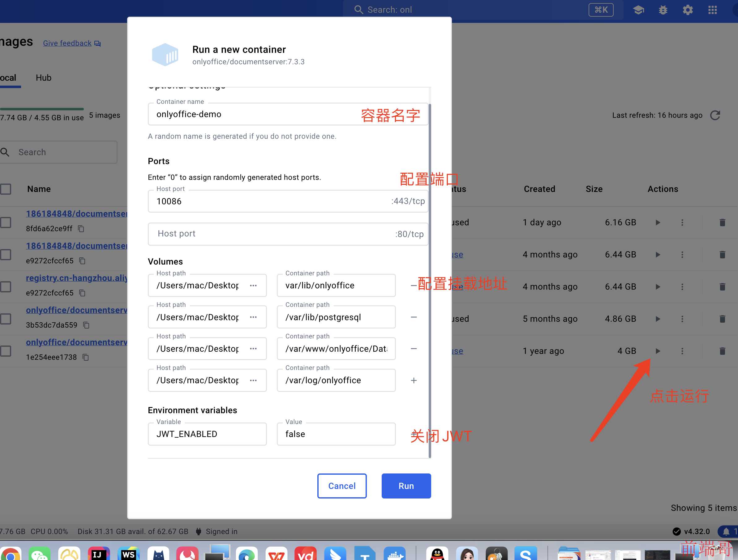
Task: Open more actions for the 6.16 GB image
Action: pos(682,222)
